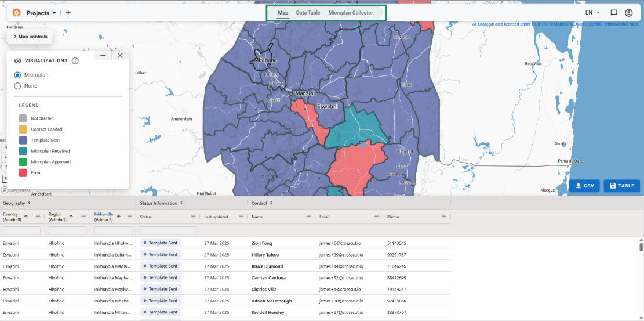644x321 pixels.
Task: Open Phone column menu icon
Action: coord(444,217)
